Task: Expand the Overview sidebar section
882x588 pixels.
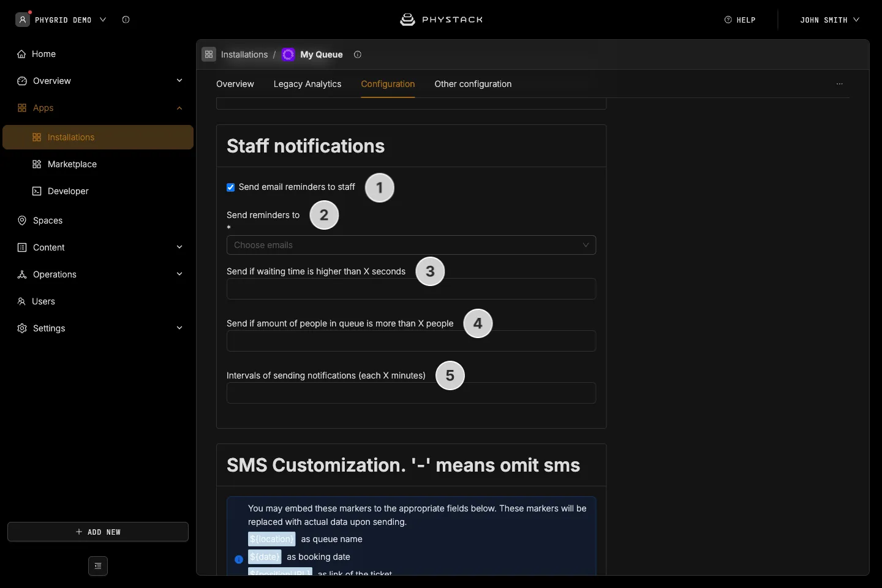Action: (179, 81)
